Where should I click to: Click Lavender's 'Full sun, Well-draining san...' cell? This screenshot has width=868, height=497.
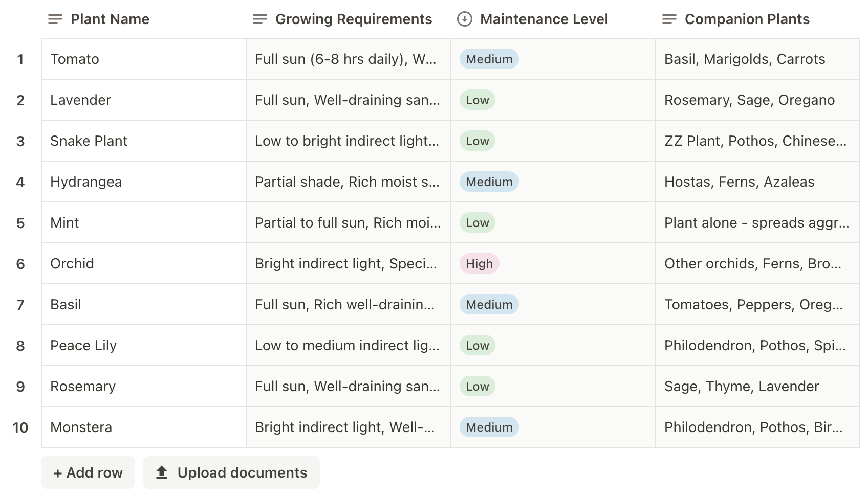pyautogui.click(x=349, y=100)
